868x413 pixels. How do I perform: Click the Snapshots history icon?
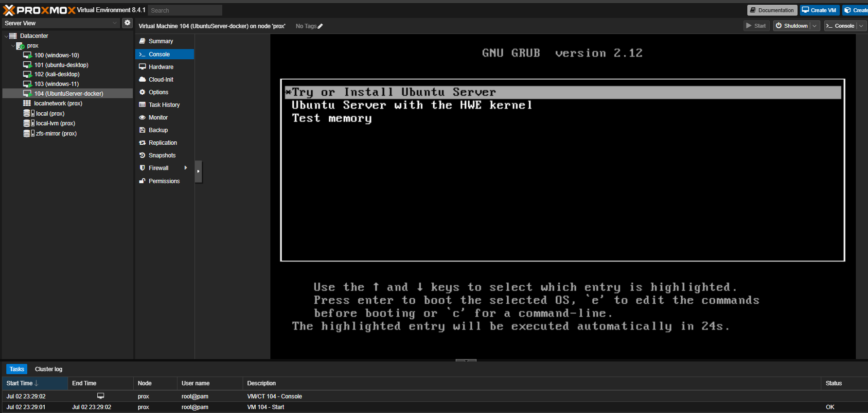(x=142, y=155)
